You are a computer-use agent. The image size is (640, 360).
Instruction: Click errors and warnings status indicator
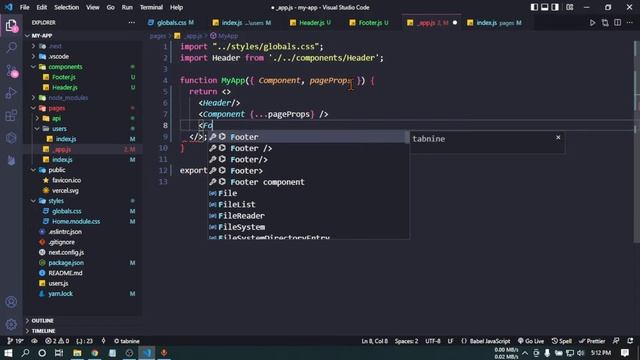point(57,341)
